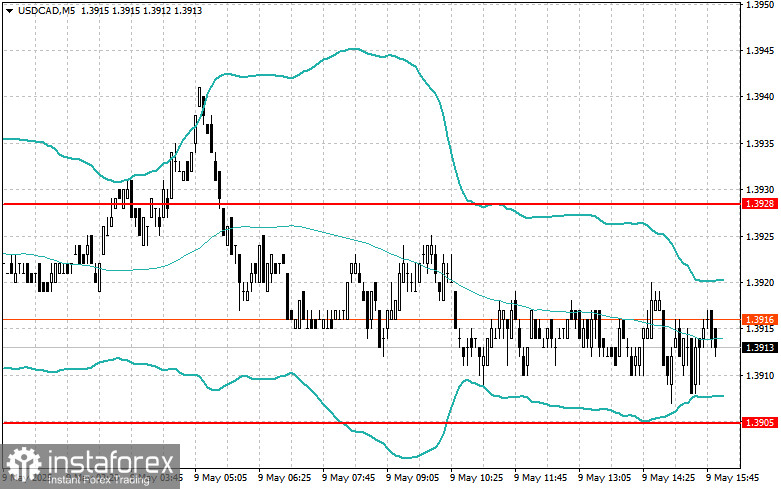Screen dimensions: 781x489
Task: Click the 9 May 07:45 time label
Action: [349, 478]
